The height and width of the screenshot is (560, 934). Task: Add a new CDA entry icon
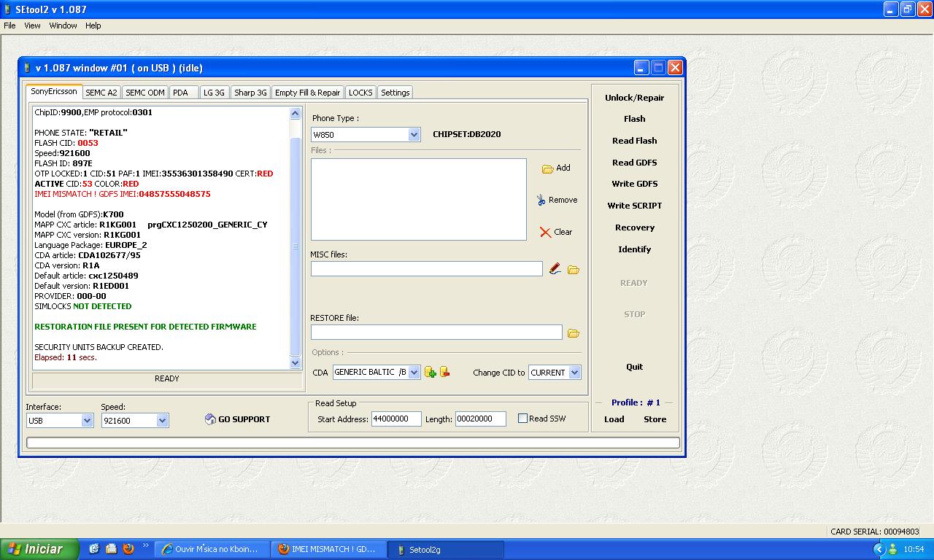tap(431, 373)
